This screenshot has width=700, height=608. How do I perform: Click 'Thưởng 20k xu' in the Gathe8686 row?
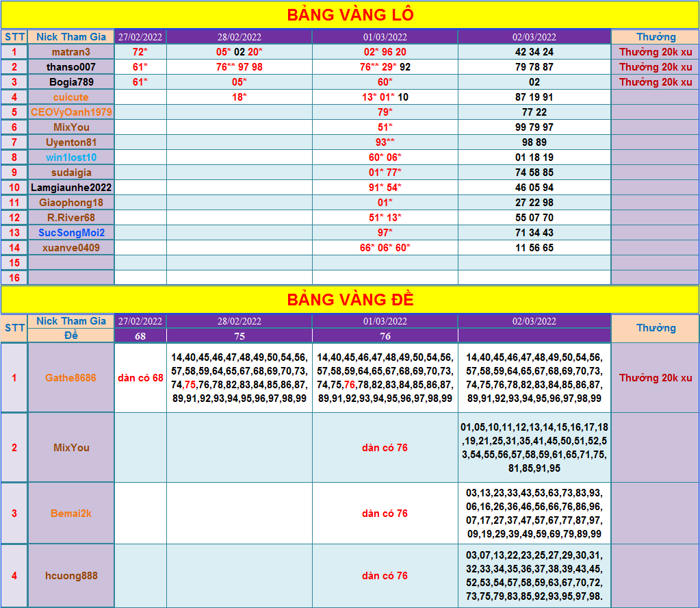(656, 378)
